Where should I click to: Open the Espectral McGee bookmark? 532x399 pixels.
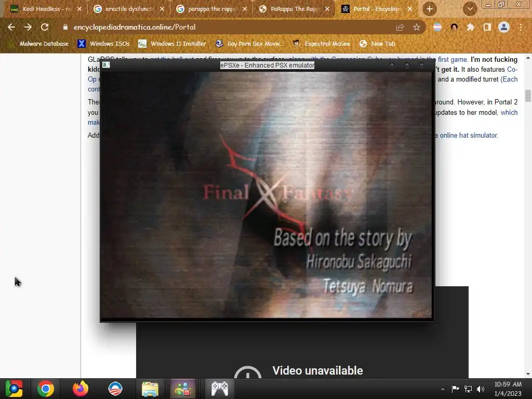[x=321, y=44]
